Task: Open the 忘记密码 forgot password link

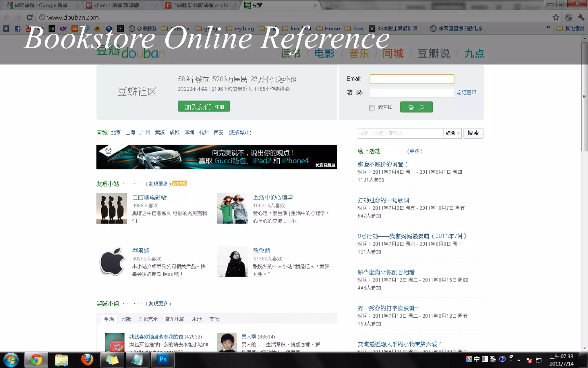Action: [467, 92]
